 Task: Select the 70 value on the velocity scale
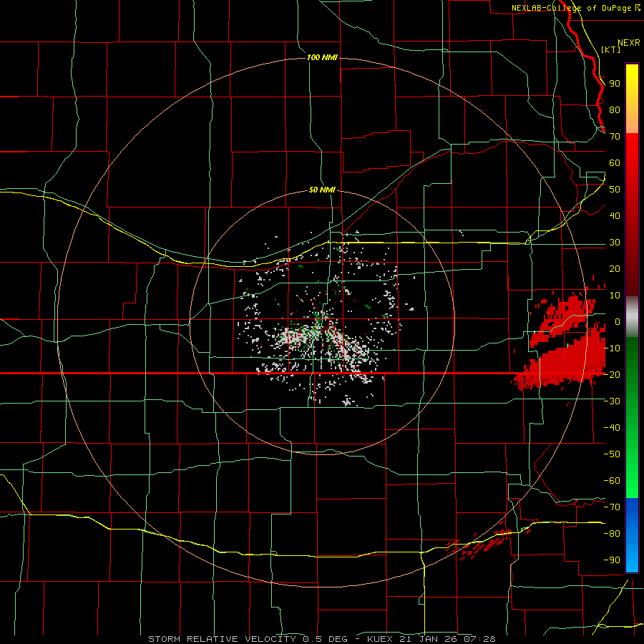(615, 137)
